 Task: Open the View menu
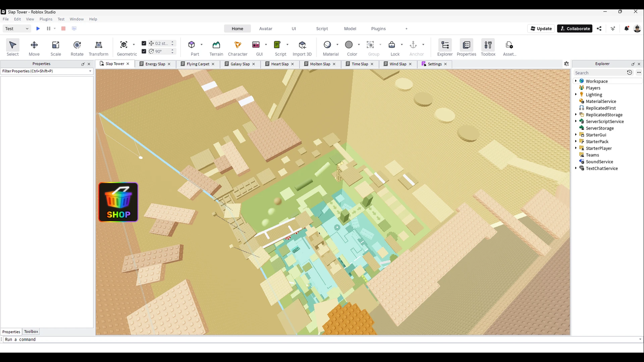pos(30,19)
